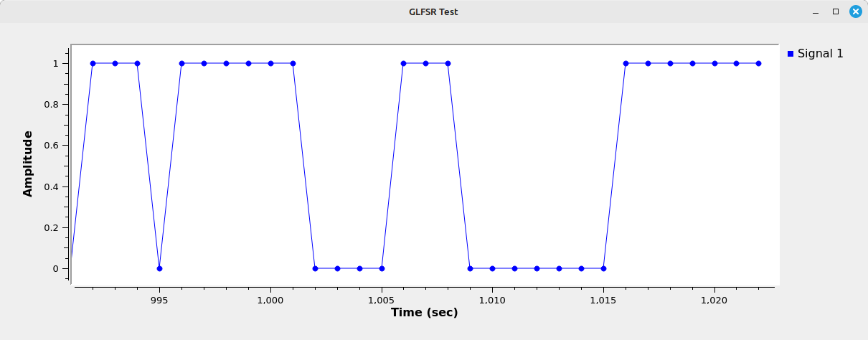The width and height of the screenshot is (868, 340).
Task: Click the blue Signal 1 legend marker
Action: [x=791, y=54]
